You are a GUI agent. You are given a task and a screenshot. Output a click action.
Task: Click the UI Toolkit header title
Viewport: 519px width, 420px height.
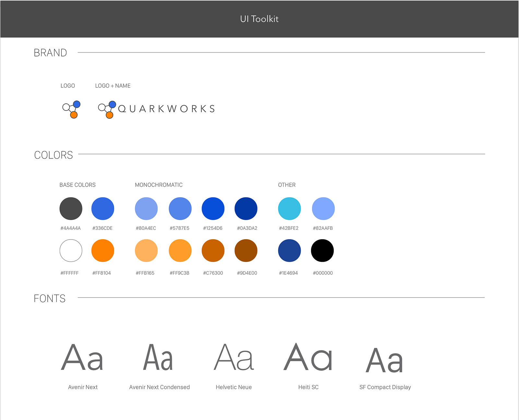click(259, 19)
